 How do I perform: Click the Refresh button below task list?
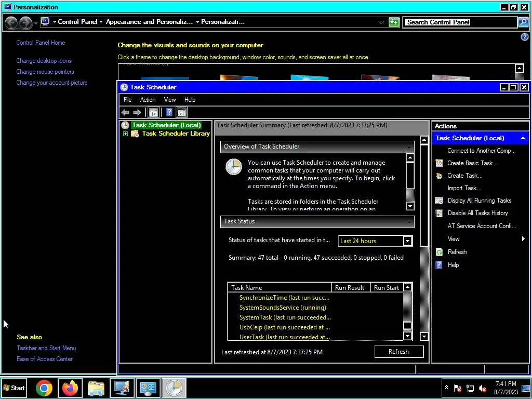(x=399, y=352)
